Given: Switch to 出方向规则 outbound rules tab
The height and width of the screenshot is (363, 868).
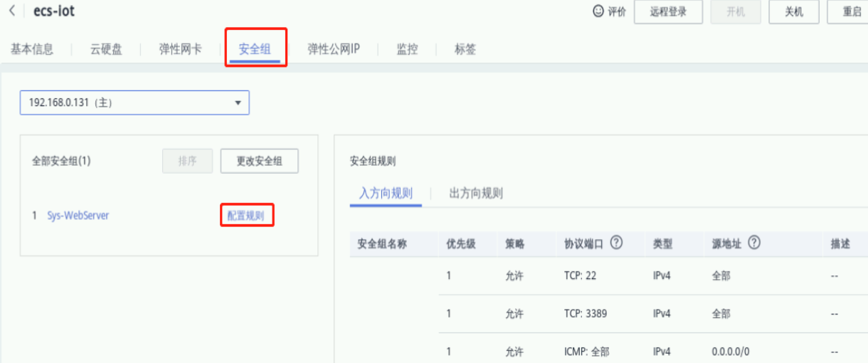Looking at the screenshot, I should (476, 194).
